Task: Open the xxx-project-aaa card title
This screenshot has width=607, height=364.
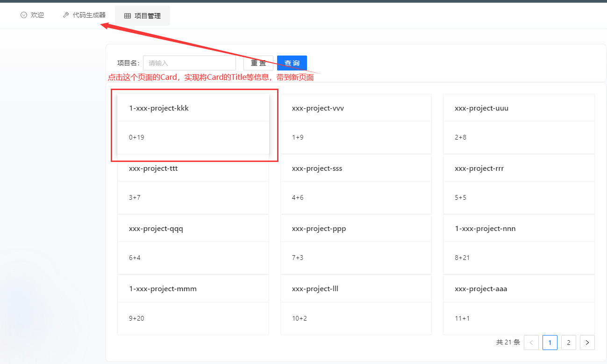Action: 481,289
